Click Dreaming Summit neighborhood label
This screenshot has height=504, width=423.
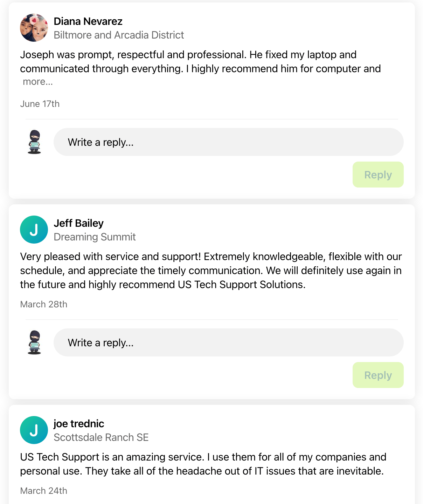tap(95, 237)
